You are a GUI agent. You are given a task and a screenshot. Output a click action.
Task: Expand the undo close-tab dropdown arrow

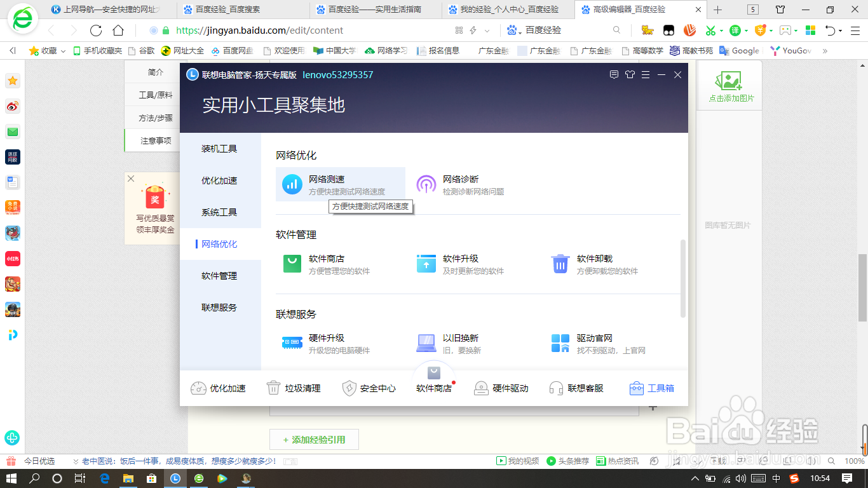point(841,30)
